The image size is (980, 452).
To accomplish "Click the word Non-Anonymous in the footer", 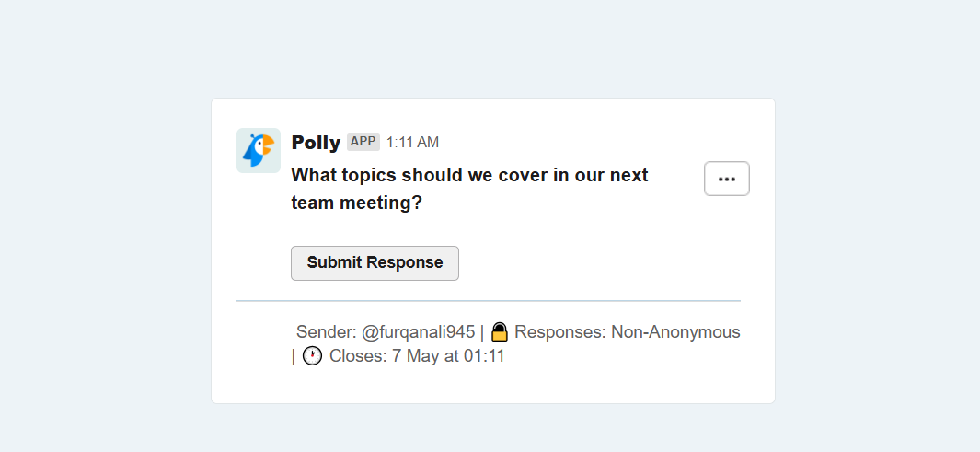I will pos(675,332).
